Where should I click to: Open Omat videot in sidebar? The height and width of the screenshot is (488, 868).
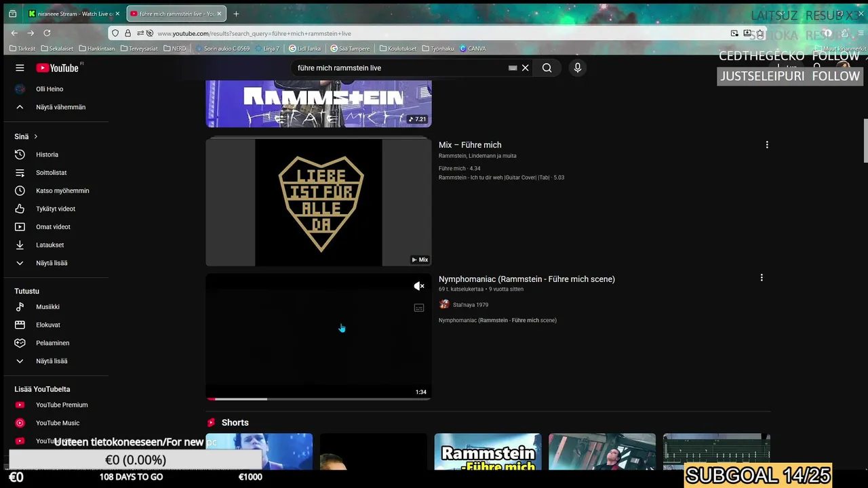(x=56, y=227)
